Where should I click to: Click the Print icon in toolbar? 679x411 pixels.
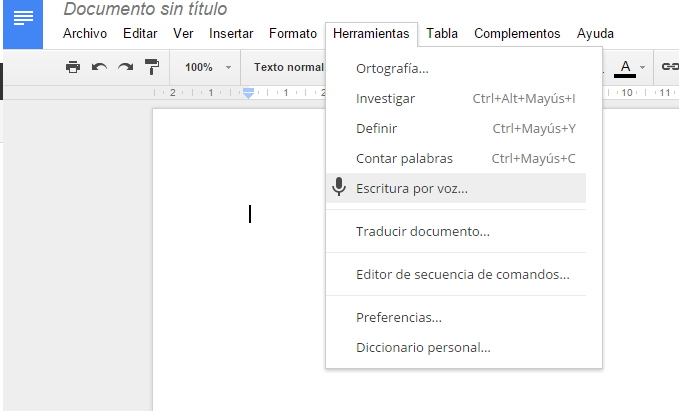(x=73, y=67)
